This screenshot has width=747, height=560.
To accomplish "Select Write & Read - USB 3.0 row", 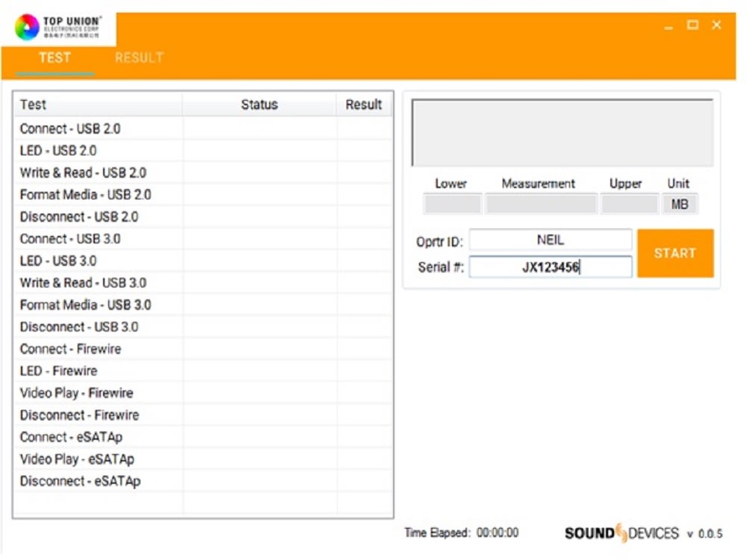I will (203, 282).
